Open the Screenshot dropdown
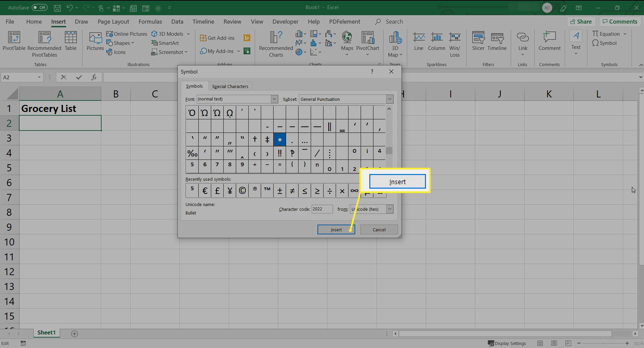 pyautogui.click(x=169, y=52)
